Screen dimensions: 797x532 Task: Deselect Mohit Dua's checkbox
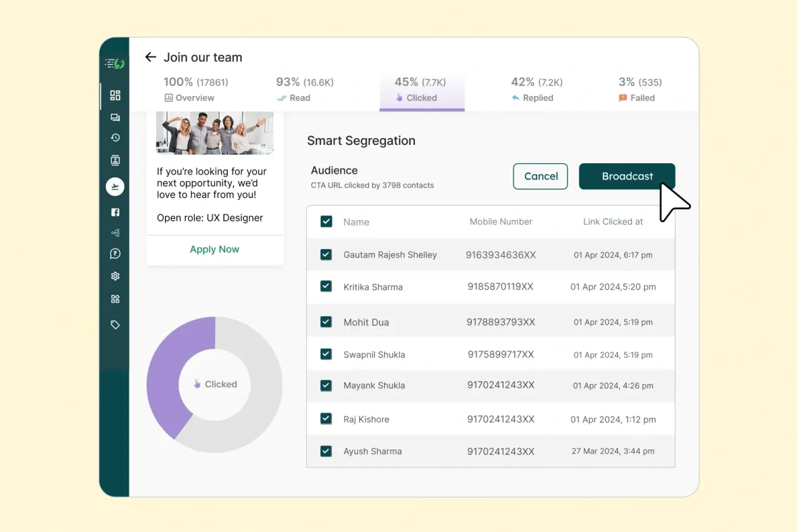pyautogui.click(x=326, y=321)
